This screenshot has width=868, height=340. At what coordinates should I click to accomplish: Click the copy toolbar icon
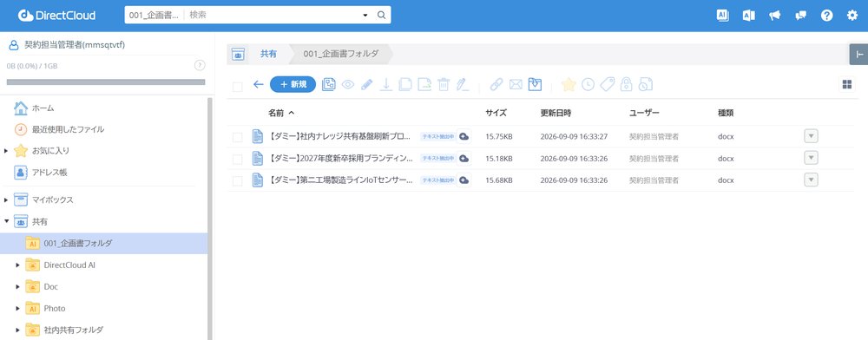tap(405, 85)
